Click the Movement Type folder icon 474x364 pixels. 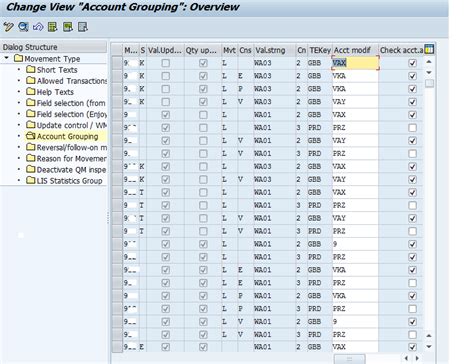coord(19,58)
